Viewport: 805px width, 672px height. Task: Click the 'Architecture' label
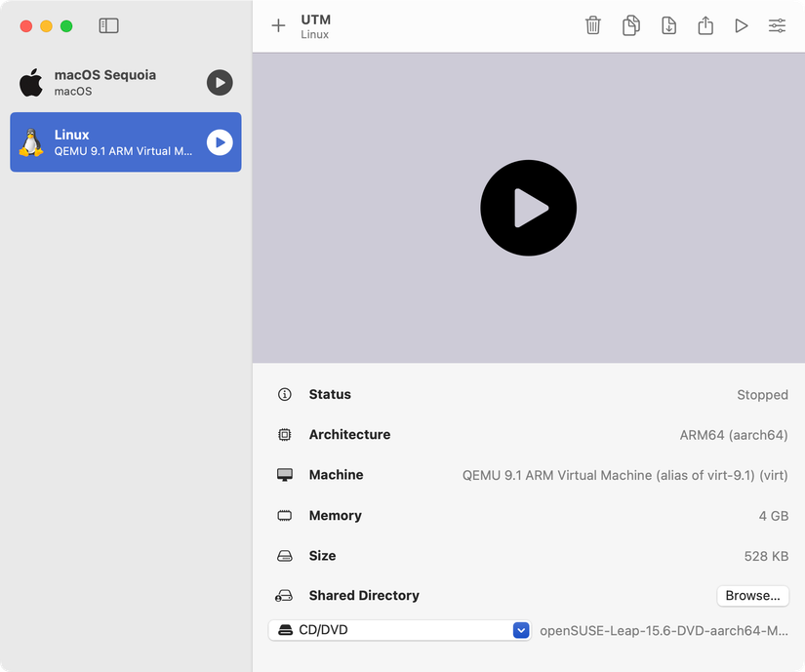(349, 434)
